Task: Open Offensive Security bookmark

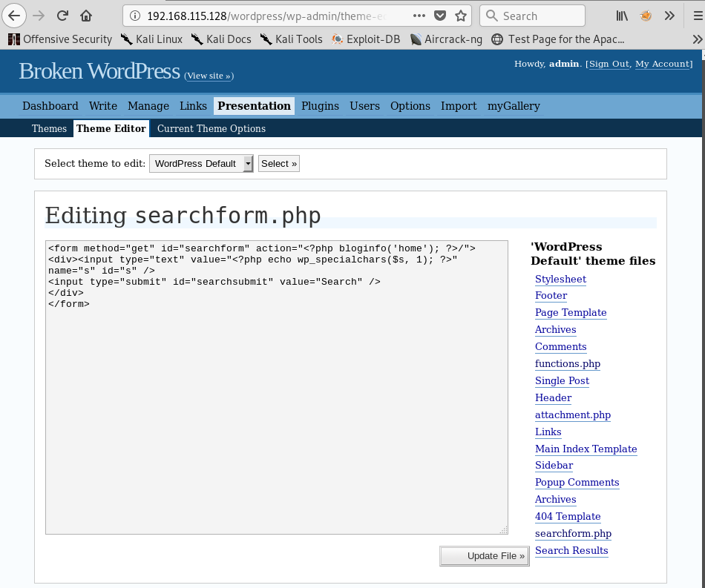Action: [x=60, y=39]
